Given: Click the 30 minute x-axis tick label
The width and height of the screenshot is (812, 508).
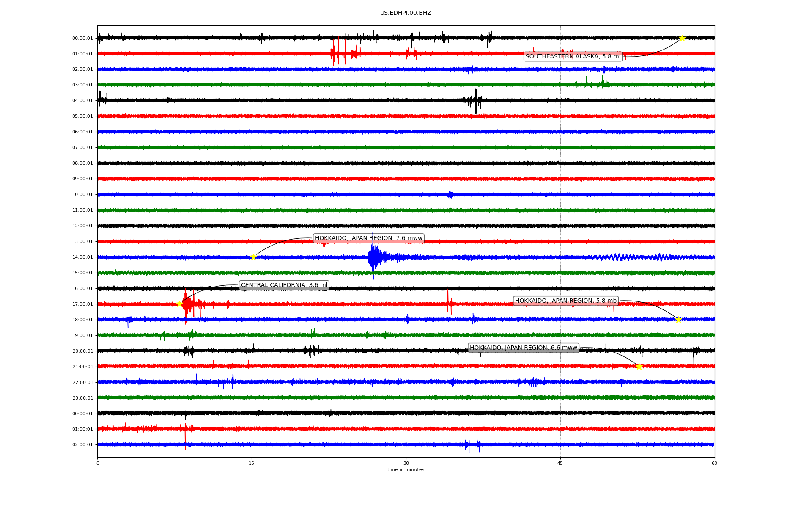Looking at the screenshot, I should pos(406,463).
